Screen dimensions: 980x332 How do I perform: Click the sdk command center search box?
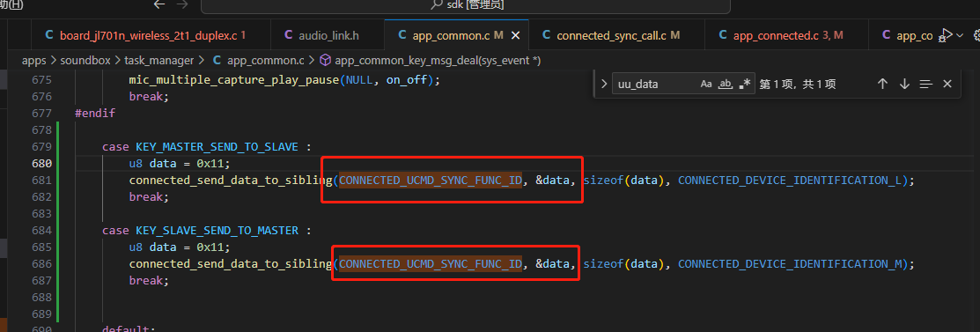466,5
